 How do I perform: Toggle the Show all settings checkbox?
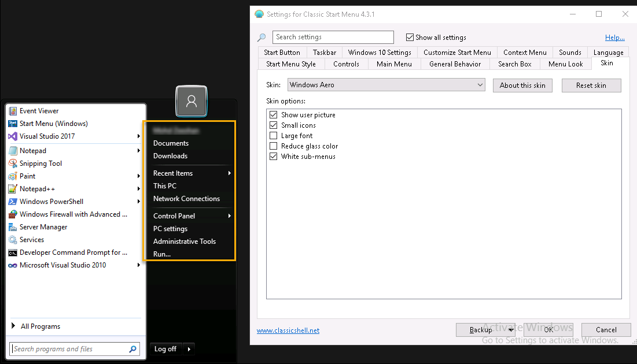coord(410,38)
